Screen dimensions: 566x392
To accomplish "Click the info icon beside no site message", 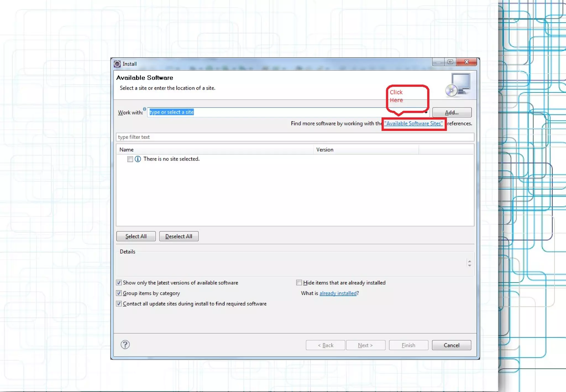I will [x=138, y=159].
